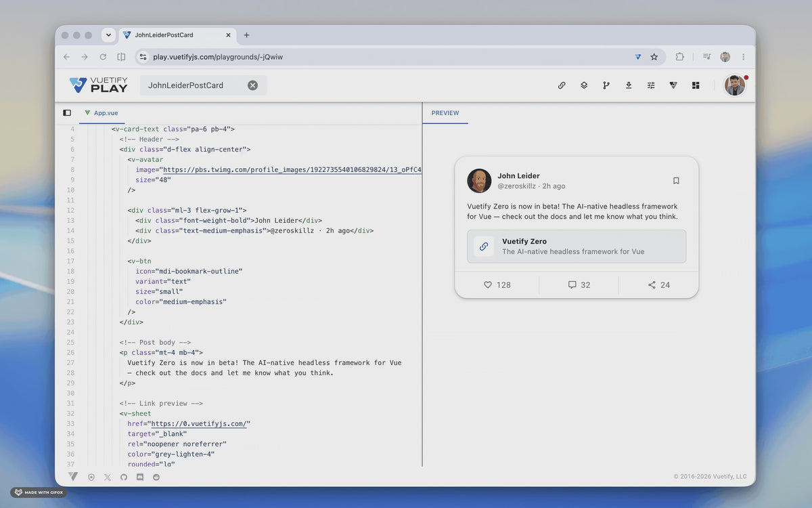Select the App.vue file tab
Image resolution: width=812 pixels, height=508 pixels.
pos(101,113)
